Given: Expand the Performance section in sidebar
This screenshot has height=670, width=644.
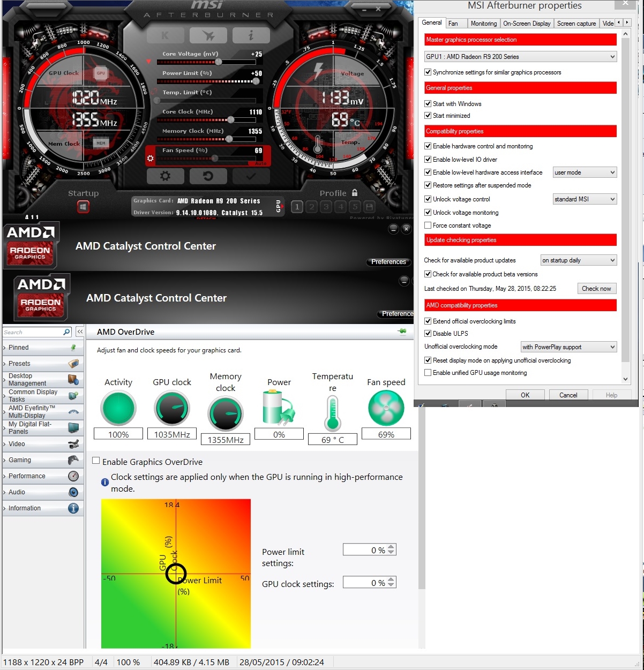Looking at the screenshot, I should (x=42, y=476).
